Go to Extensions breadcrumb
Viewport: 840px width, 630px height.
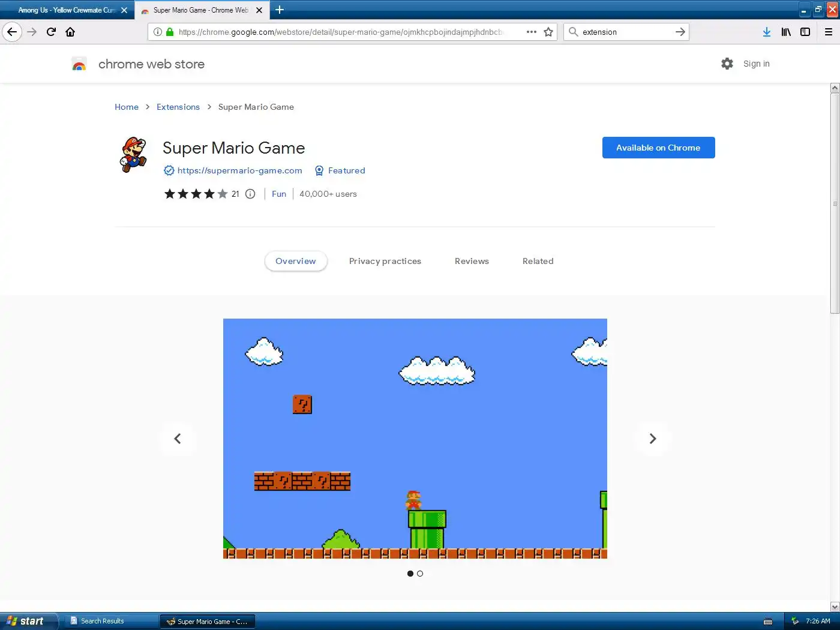click(x=178, y=107)
